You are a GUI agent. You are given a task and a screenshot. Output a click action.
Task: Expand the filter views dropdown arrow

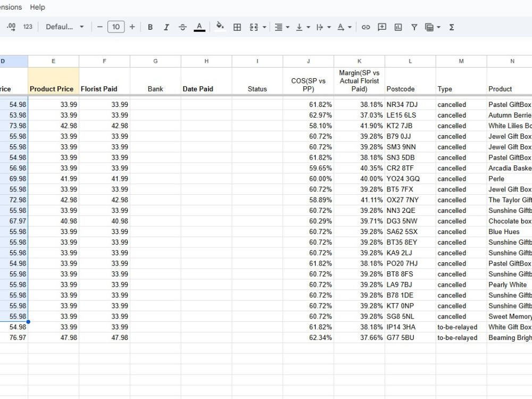pyautogui.click(x=439, y=27)
